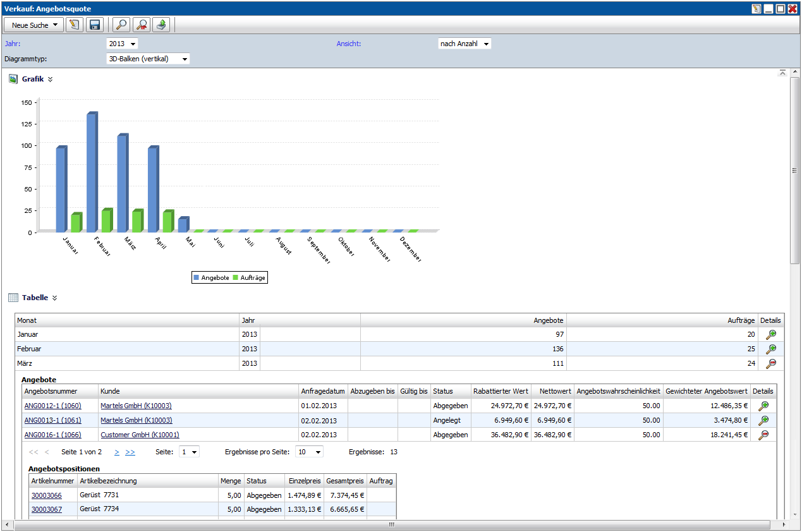
Task: Go to next page of Angebote results
Action: (x=117, y=452)
